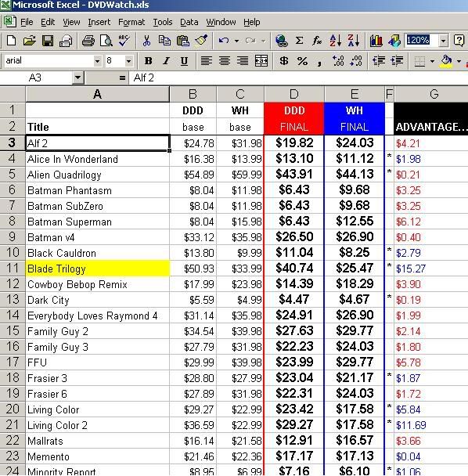Increase cell indent
The height and width of the screenshot is (476, 468).
point(397,61)
